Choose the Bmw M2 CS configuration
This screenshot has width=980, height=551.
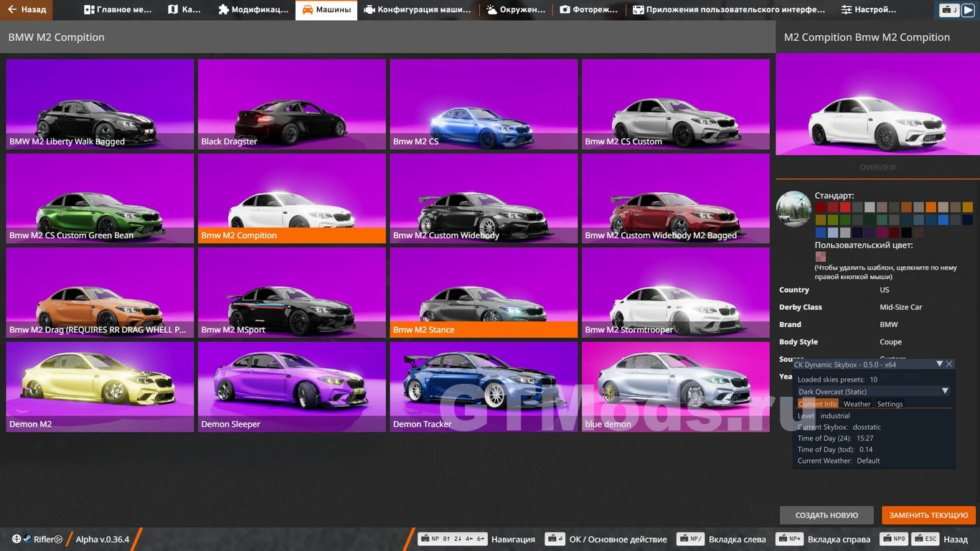pyautogui.click(x=484, y=104)
